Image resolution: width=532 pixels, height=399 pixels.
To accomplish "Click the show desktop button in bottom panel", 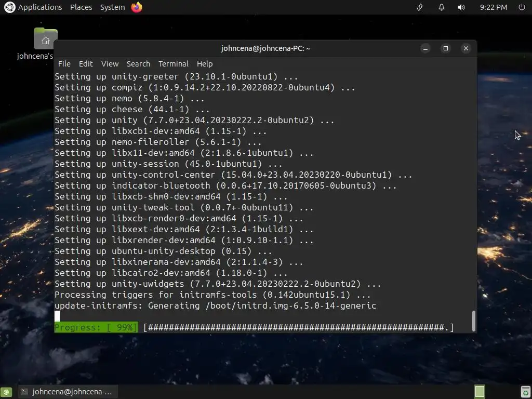I will [x=6, y=392].
